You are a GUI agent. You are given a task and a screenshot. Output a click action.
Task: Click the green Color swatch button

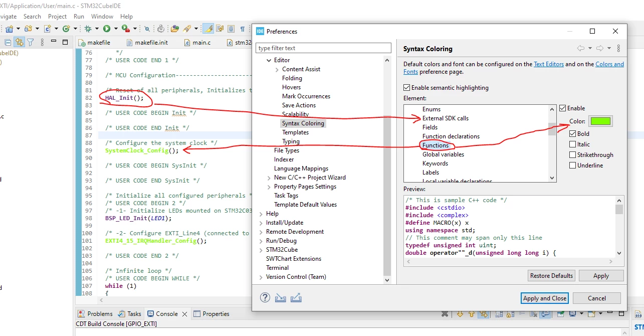tap(600, 121)
